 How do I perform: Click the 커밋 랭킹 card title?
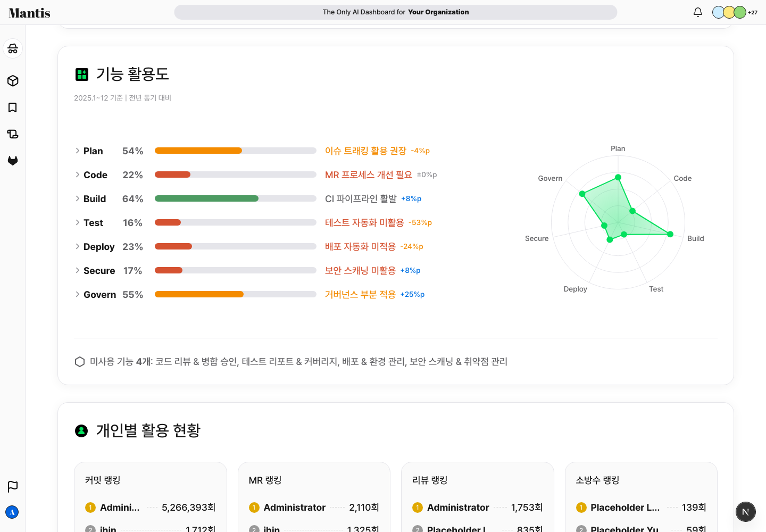[x=103, y=480]
